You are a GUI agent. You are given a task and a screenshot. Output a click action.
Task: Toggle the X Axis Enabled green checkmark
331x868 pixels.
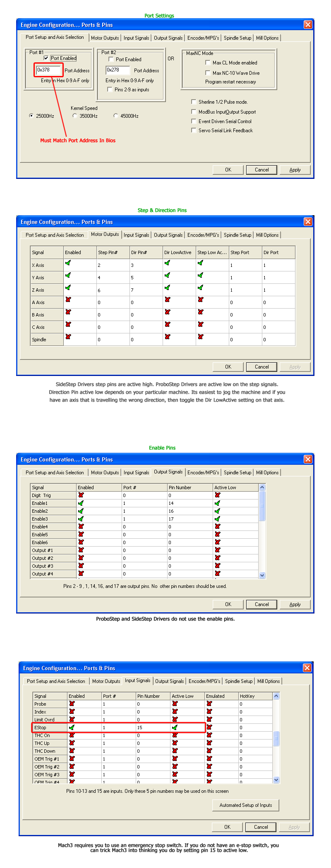pos(68,263)
